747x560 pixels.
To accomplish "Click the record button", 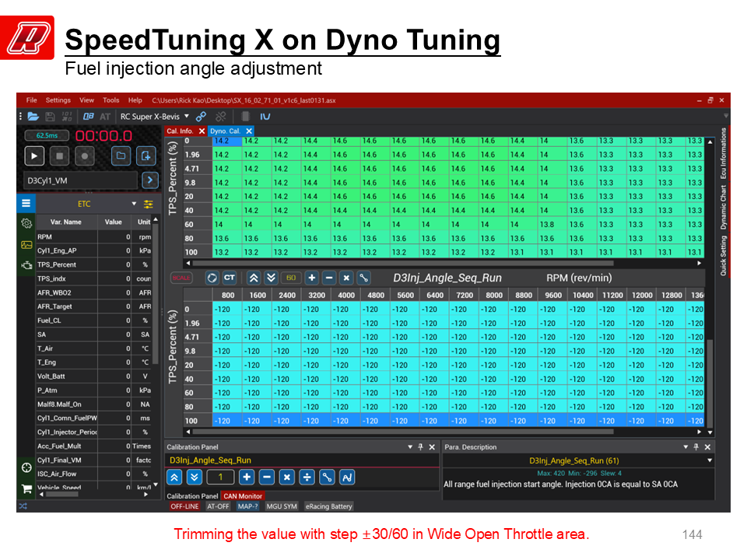I will point(84,156).
